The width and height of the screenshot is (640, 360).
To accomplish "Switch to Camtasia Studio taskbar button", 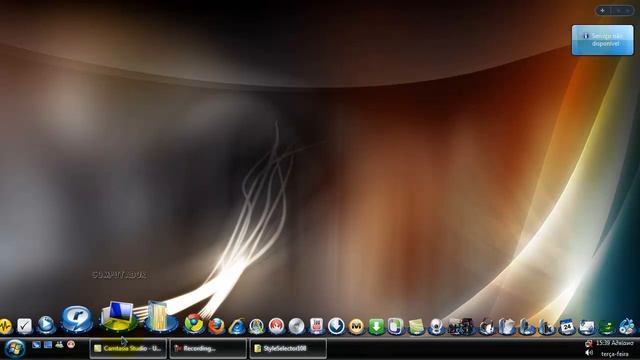I will tap(128, 348).
